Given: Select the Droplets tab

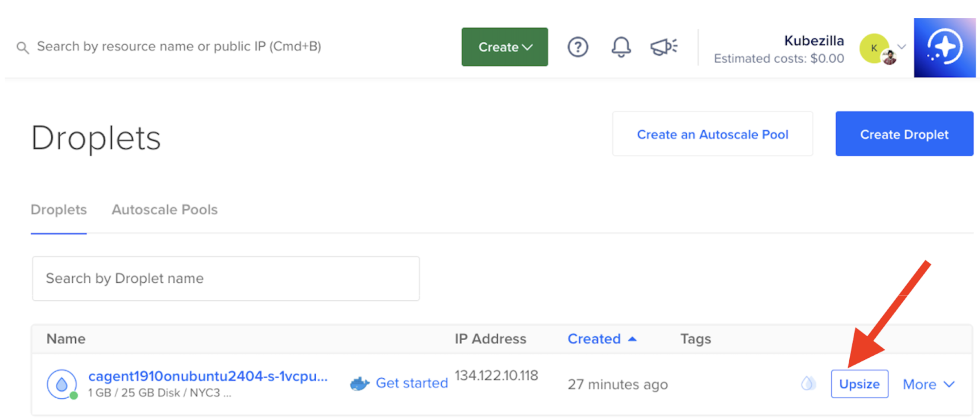Looking at the screenshot, I should 58,209.
